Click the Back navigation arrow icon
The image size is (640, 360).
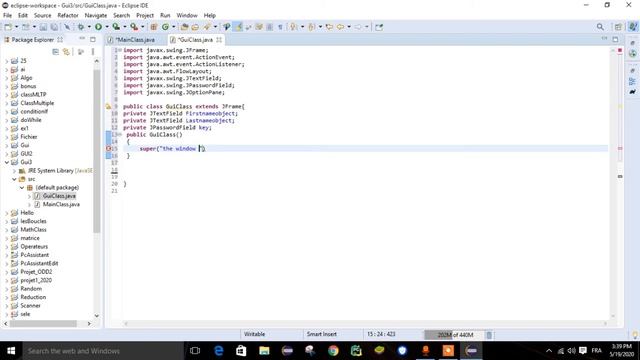[340, 27]
